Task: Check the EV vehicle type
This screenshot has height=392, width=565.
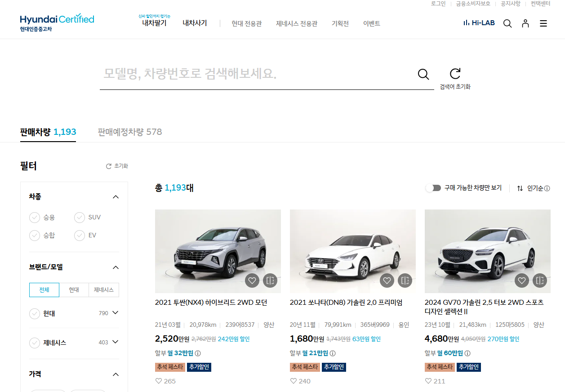Action: coord(80,236)
